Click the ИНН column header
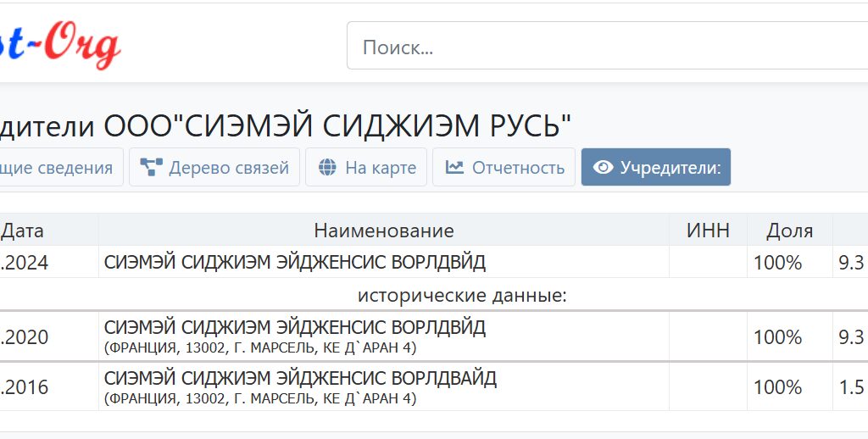 (708, 231)
